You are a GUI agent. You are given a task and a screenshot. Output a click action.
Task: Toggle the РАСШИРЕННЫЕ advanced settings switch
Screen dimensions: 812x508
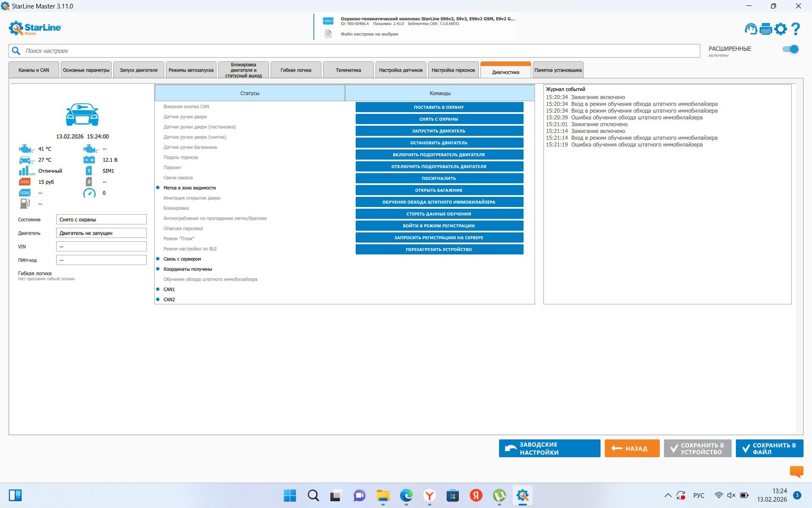(790, 49)
